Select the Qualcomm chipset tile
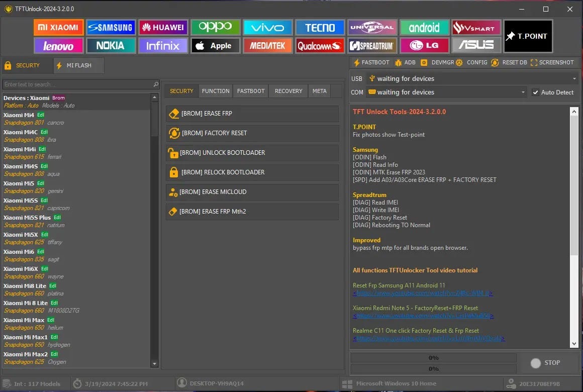 point(320,46)
